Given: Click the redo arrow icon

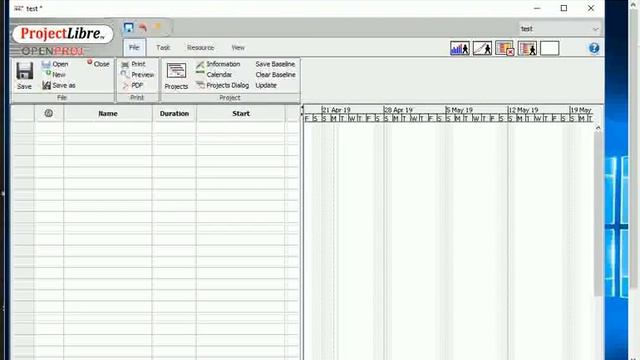Looking at the screenshot, I should (x=158, y=27).
